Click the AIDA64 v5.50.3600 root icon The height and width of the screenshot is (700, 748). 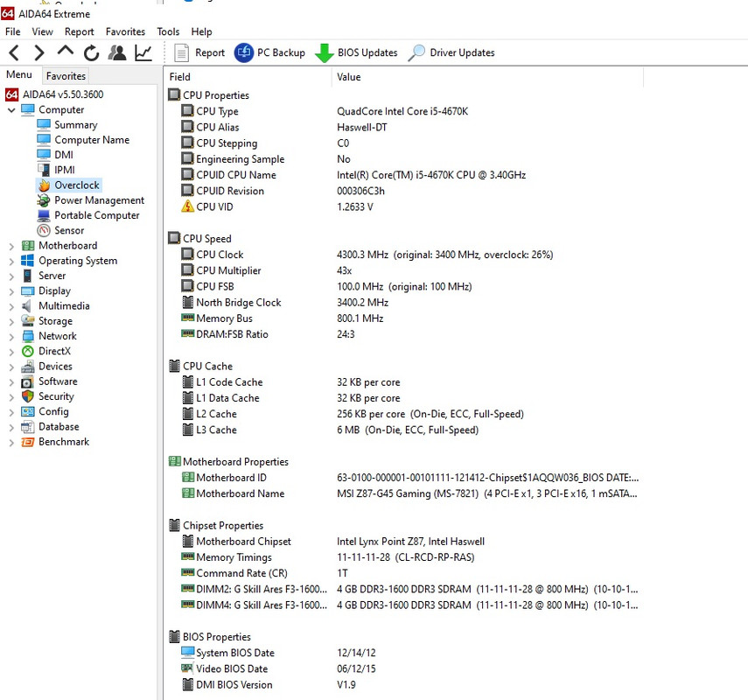point(12,94)
